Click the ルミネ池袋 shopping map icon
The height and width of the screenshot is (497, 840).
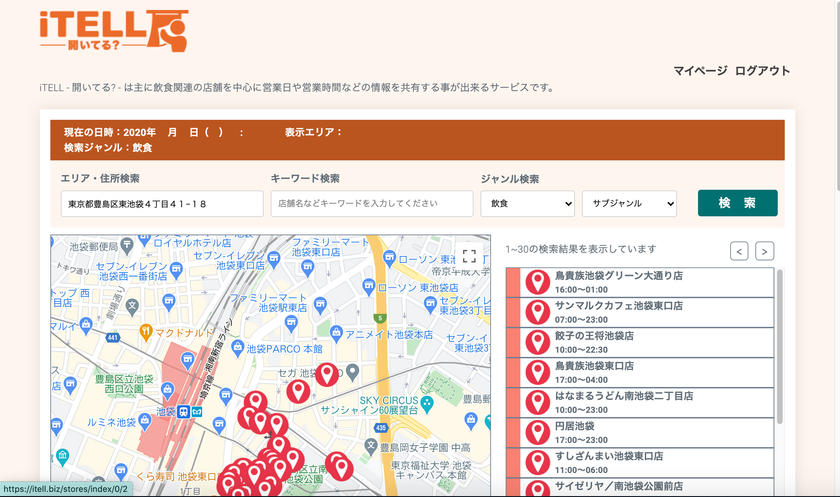click(x=144, y=421)
